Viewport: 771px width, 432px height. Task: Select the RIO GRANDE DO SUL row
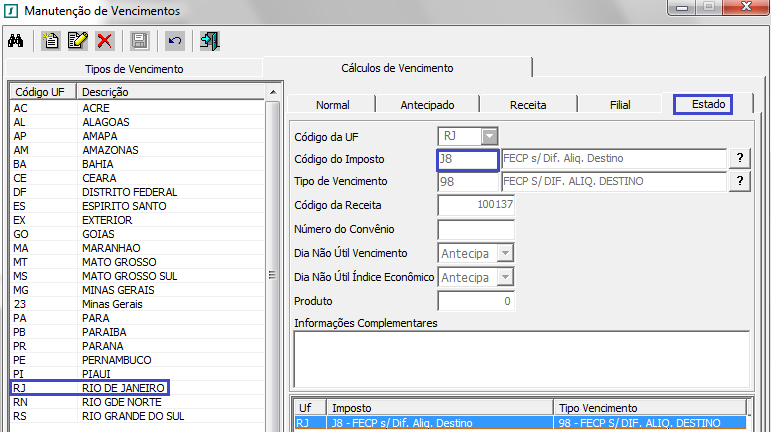point(137,416)
